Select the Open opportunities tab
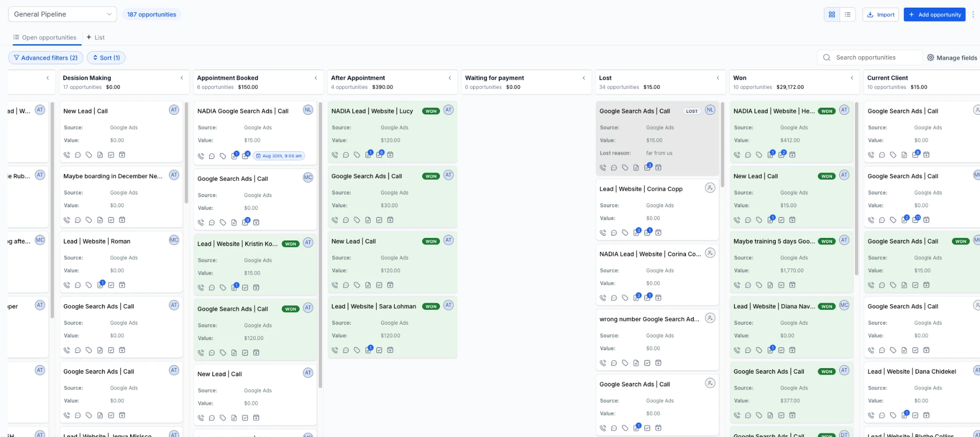980x437 pixels. tap(45, 37)
